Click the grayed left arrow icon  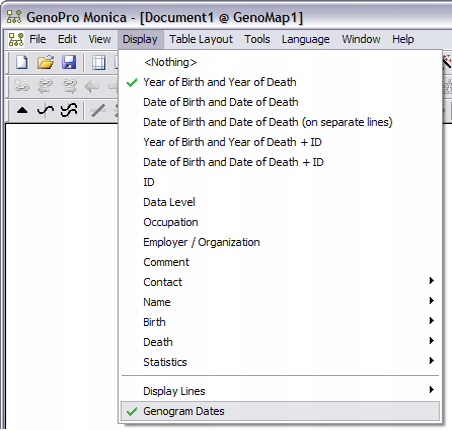tap(92, 87)
